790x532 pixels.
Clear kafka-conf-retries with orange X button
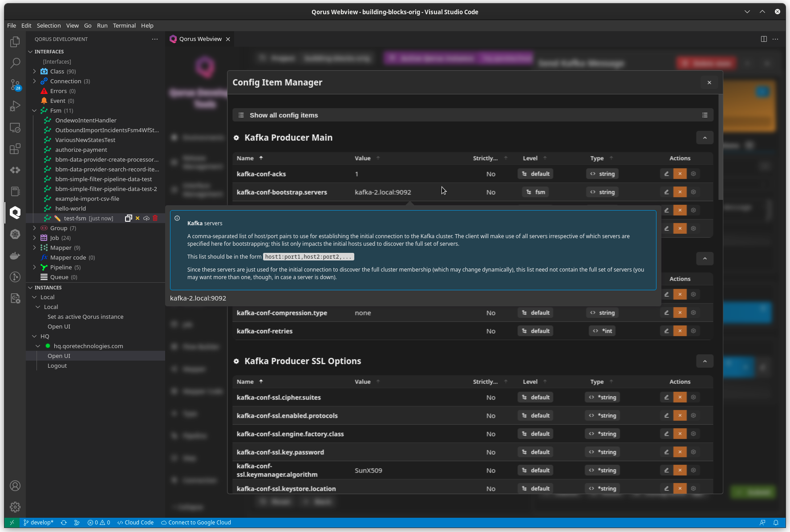(x=680, y=331)
